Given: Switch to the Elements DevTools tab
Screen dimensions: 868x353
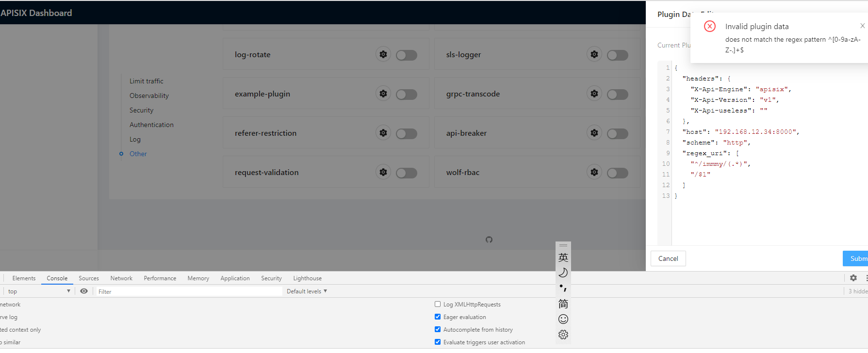Looking at the screenshot, I should click(24, 278).
